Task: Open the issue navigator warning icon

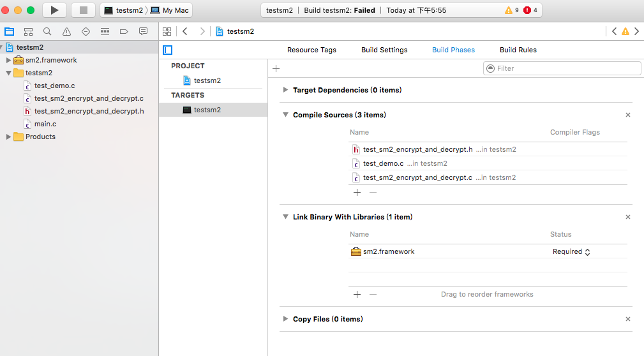Action: (66, 32)
